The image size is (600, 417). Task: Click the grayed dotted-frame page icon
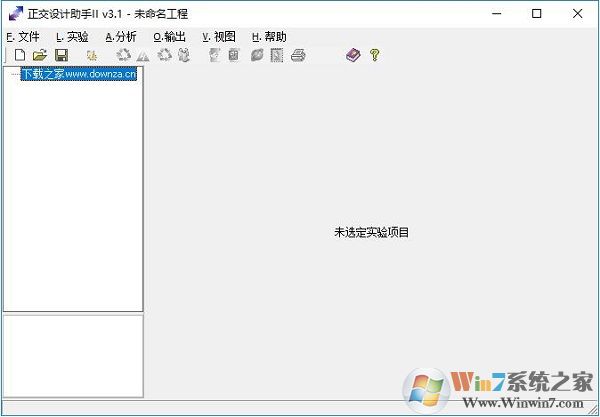tap(277, 55)
